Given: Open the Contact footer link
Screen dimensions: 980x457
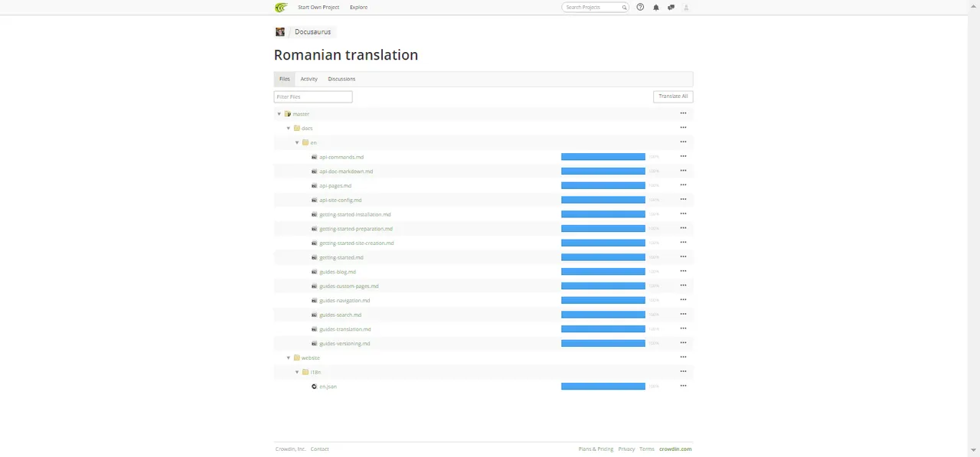Looking at the screenshot, I should [319, 449].
